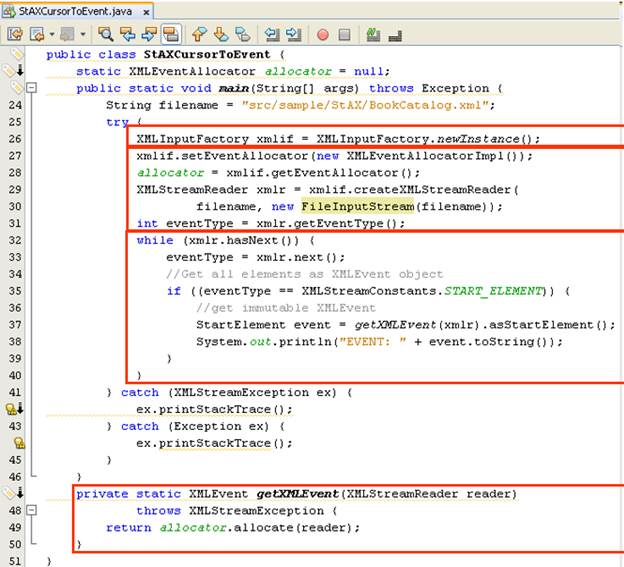Viewport: 624px width, 567px height.
Task: Select the StAXCursorToEvent.java editor tab
Action: coord(77,11)
